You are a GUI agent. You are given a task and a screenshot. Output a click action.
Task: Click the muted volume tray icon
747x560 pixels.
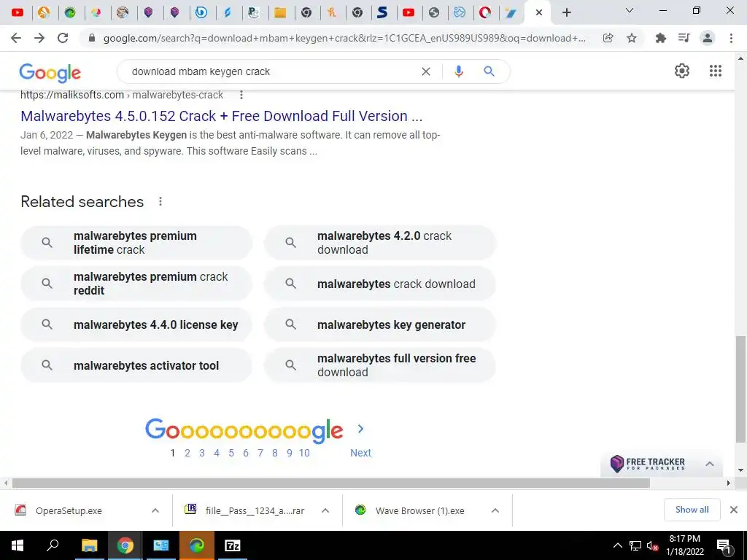[x=652, y=545]
